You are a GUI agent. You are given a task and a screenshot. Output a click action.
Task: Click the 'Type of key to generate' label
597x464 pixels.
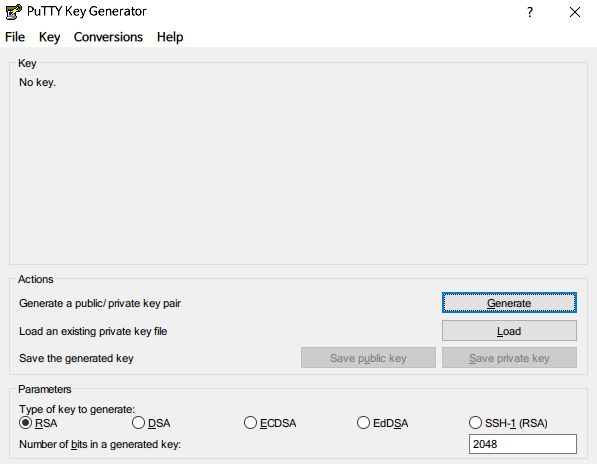click(x=77, y=409)
